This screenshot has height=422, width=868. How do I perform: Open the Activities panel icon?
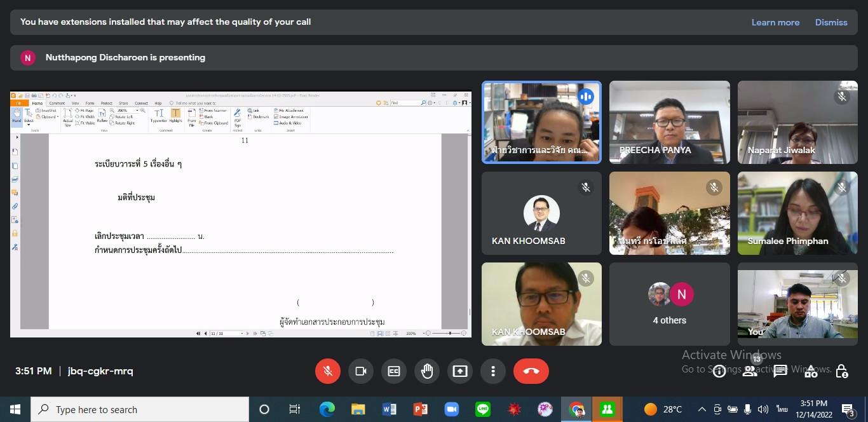tap(811, 372)
